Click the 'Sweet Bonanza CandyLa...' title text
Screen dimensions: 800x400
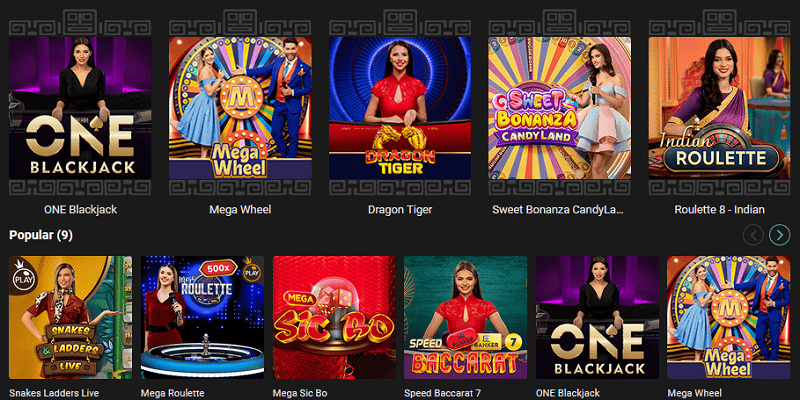point(558,210)
